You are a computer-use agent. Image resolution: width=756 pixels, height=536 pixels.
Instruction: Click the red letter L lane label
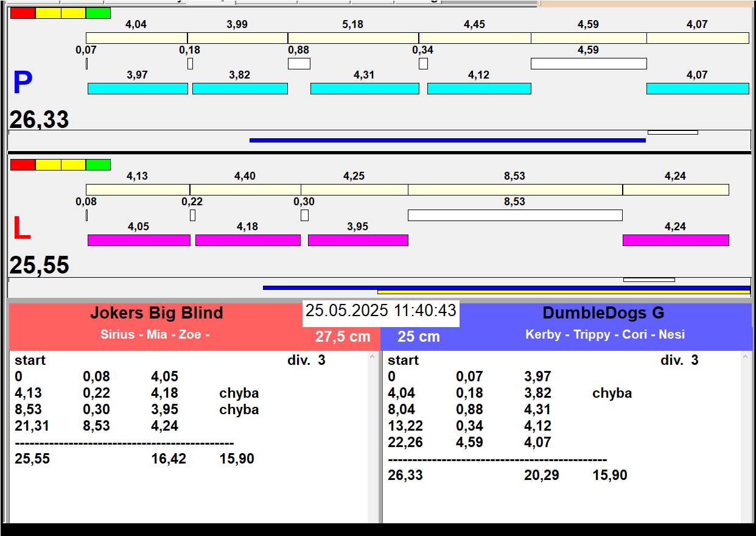21,229
